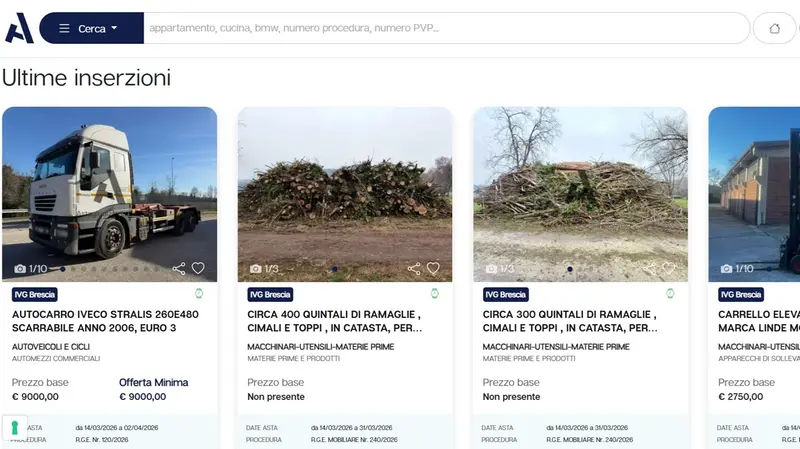Click the green accessibility icon at bottom left
The height and width of the screenshot is (449, 800).
tap(14, 428)
